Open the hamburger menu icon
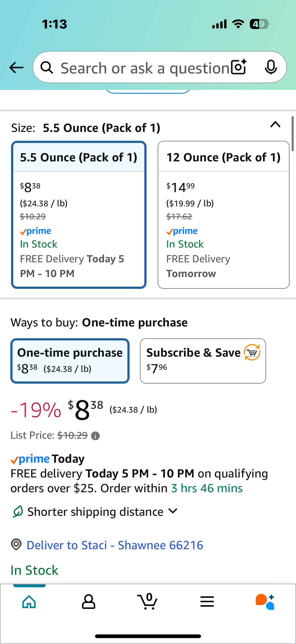This screenshot has height=644, width=296. click(x=207, y=601)
